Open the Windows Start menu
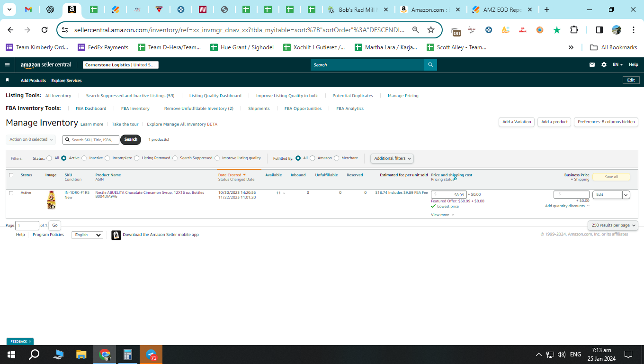The image size is (644, 364). click(11, 355)
